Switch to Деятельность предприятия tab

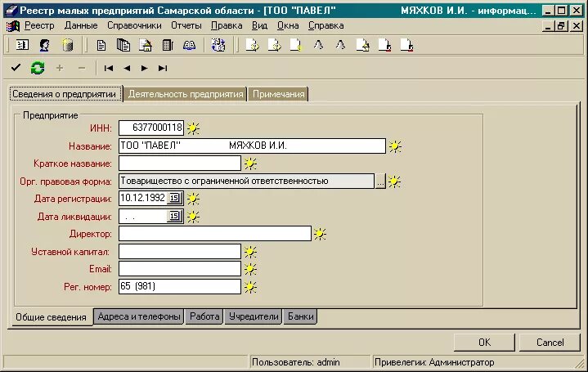click(186, 94)
